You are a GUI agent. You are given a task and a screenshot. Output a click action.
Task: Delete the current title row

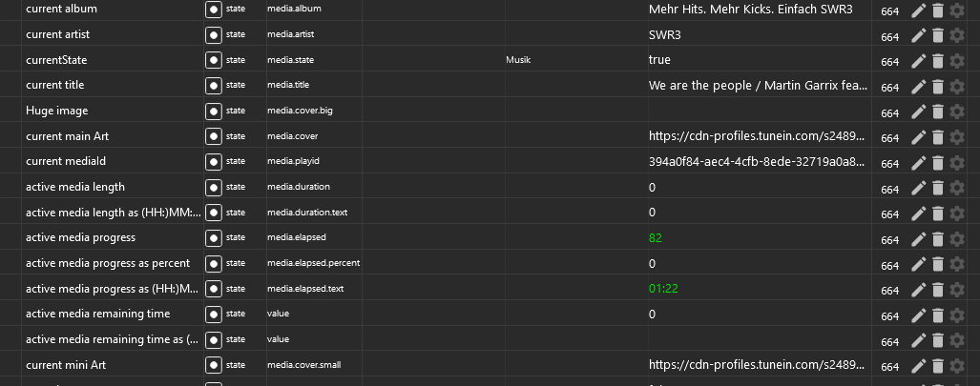[x=937, y=86]
